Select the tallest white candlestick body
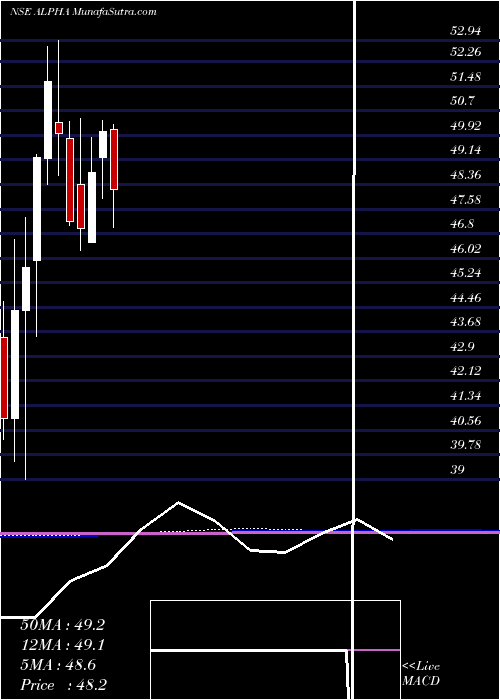The image size is (500, 700). click(x=15, y=364)
